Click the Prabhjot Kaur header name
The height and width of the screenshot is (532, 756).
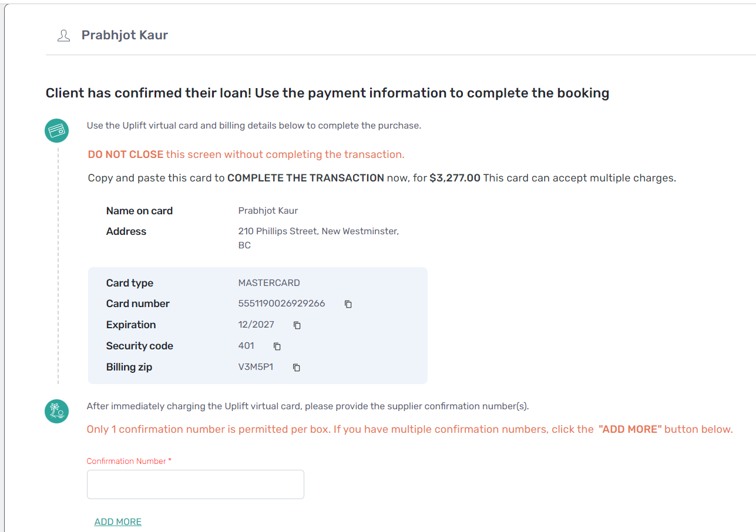pyautogui.click(x=125, y=35)
